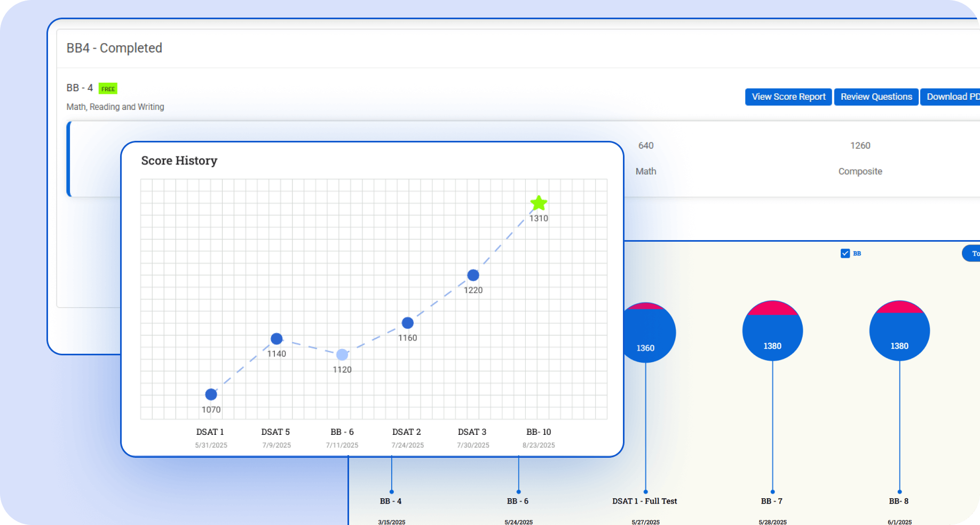This screenshot has width=980, height=525.
Task: Select the 1160 data point for DSAT 2
Action: (x=408, y=323)
